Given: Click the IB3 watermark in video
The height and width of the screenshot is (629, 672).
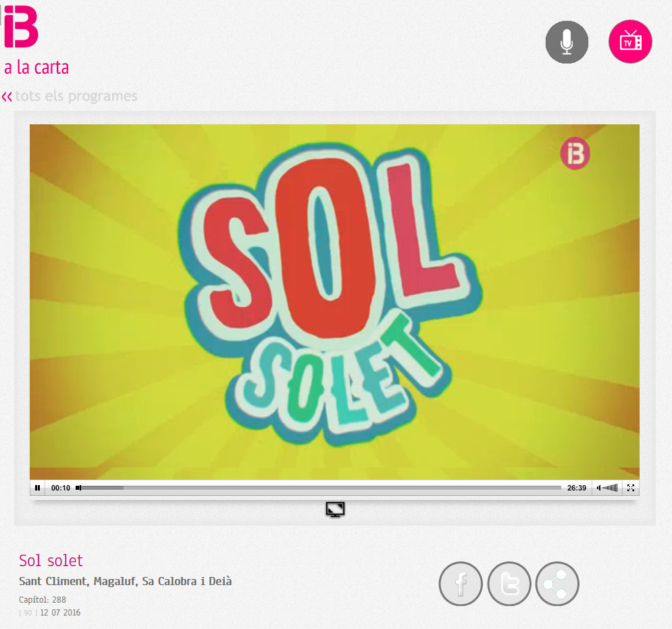Looking at the screenshot, I should [x=575, y=153].
